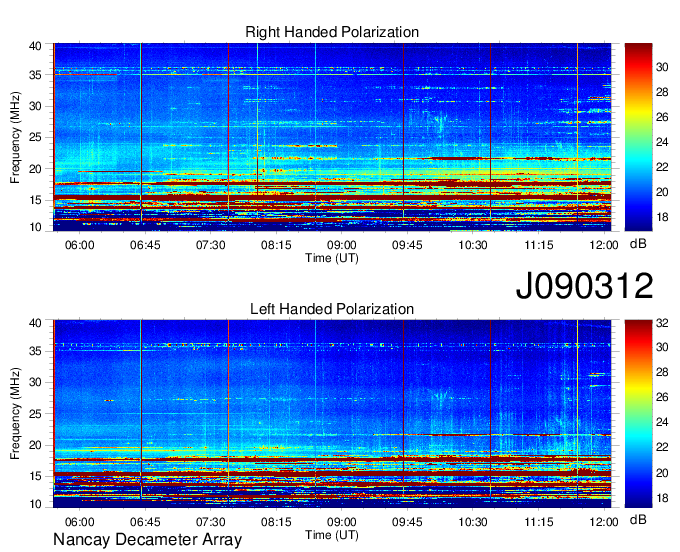
Task: Click the 06:00 tick on upper time axis
Action: [80, 245]
